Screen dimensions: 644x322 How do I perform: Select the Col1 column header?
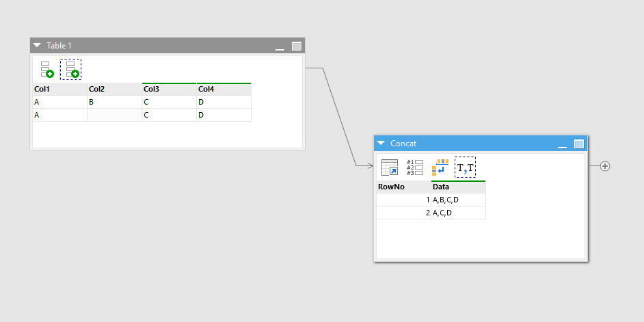(x=59, y=89)
